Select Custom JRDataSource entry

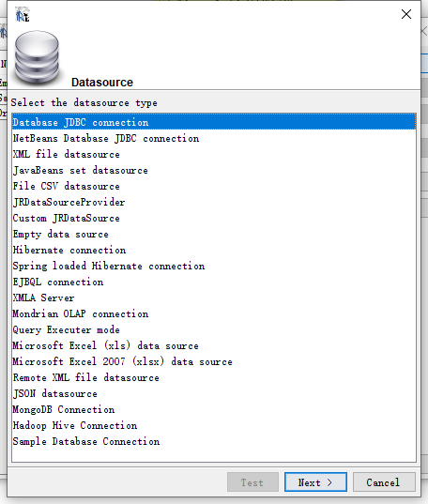pyautogui.click(x=214, y=219)
